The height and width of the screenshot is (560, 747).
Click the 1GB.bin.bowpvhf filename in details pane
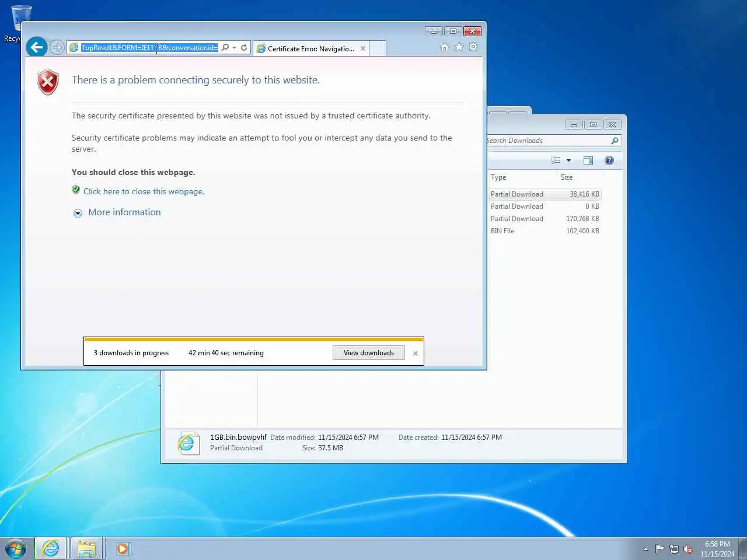coord(238,437)
